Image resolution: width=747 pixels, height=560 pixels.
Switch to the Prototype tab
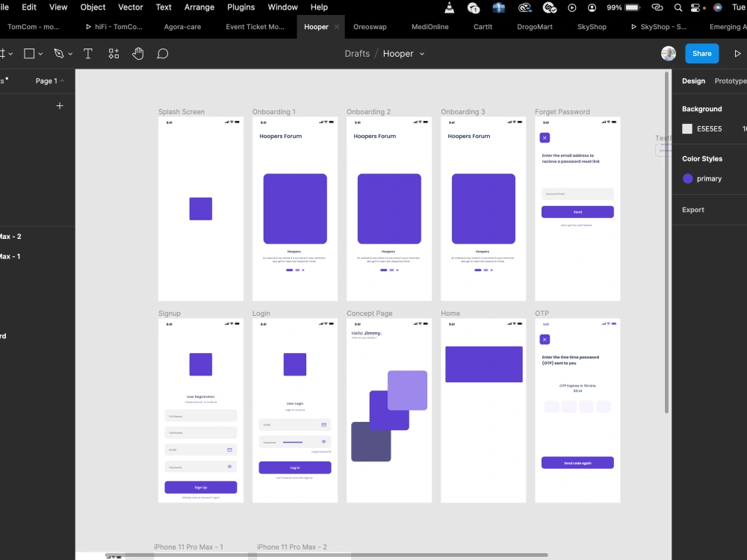731,81
